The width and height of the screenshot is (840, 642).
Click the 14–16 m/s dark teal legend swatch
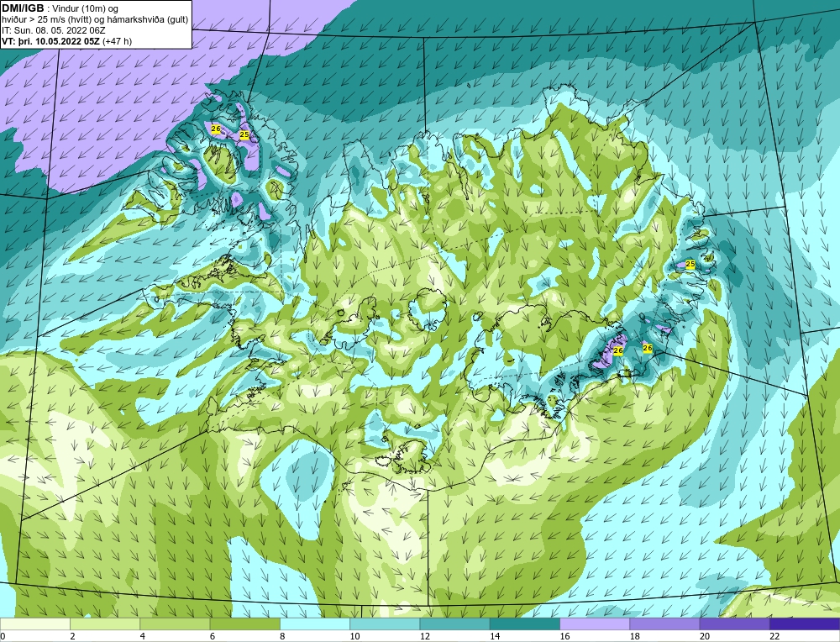click(x=525, y=624)
